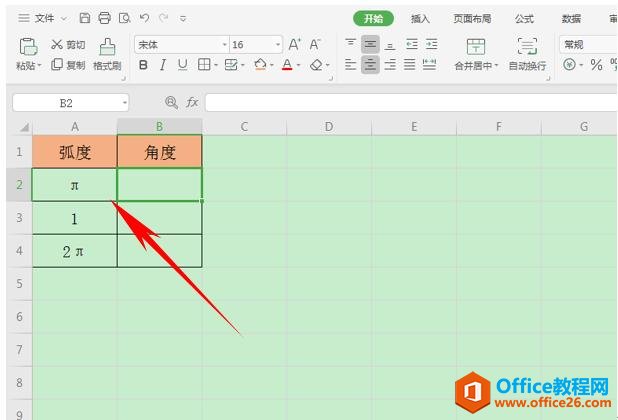Redo the last action
This screenshot has width=618, height=420.
click(x=164, y=18)
